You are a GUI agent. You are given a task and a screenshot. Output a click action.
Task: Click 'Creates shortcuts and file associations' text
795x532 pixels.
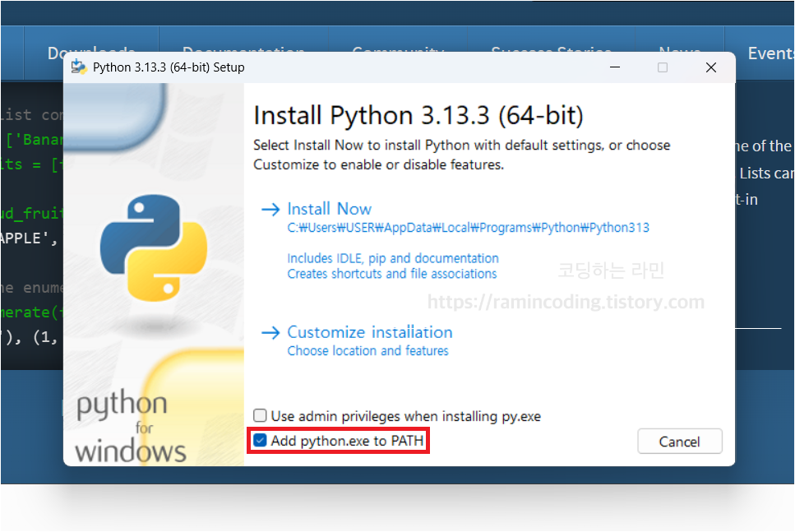(392, 274)
